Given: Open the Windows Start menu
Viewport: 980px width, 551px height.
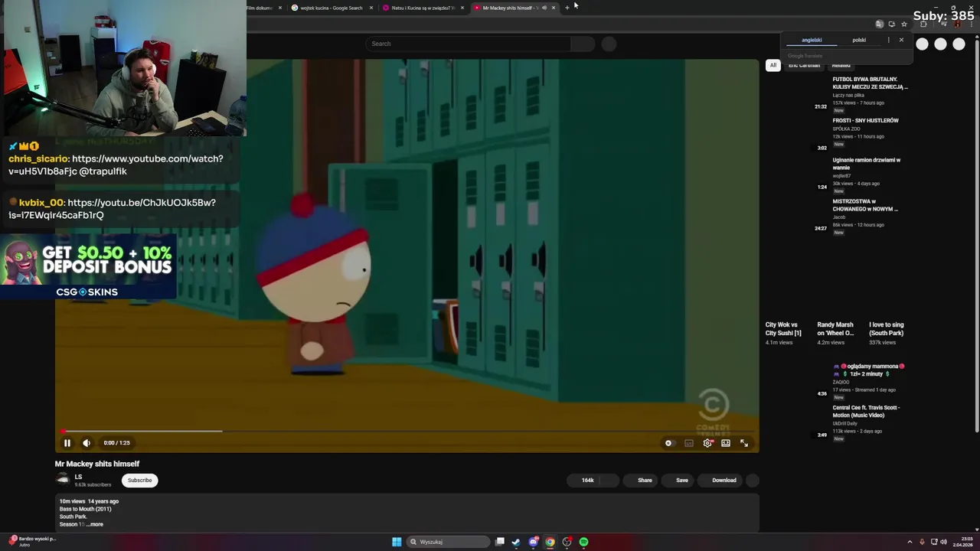Looking at the screenshot, I should pos(397,542).
